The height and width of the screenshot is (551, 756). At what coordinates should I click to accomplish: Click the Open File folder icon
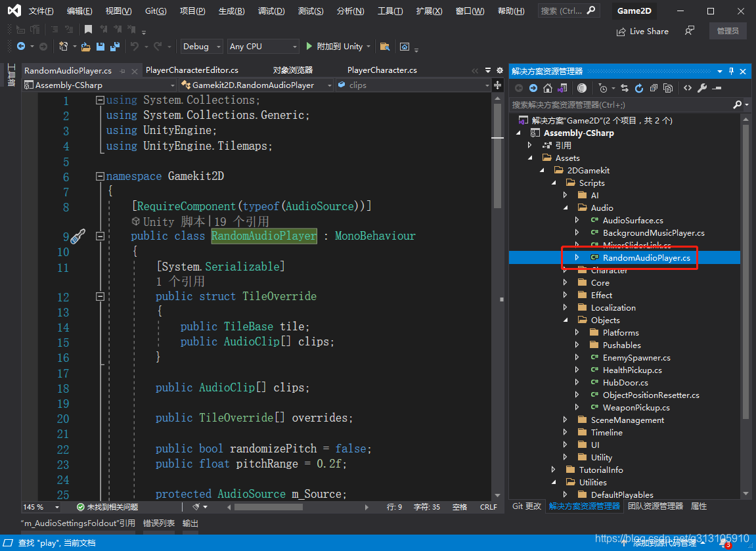(86, 46)
